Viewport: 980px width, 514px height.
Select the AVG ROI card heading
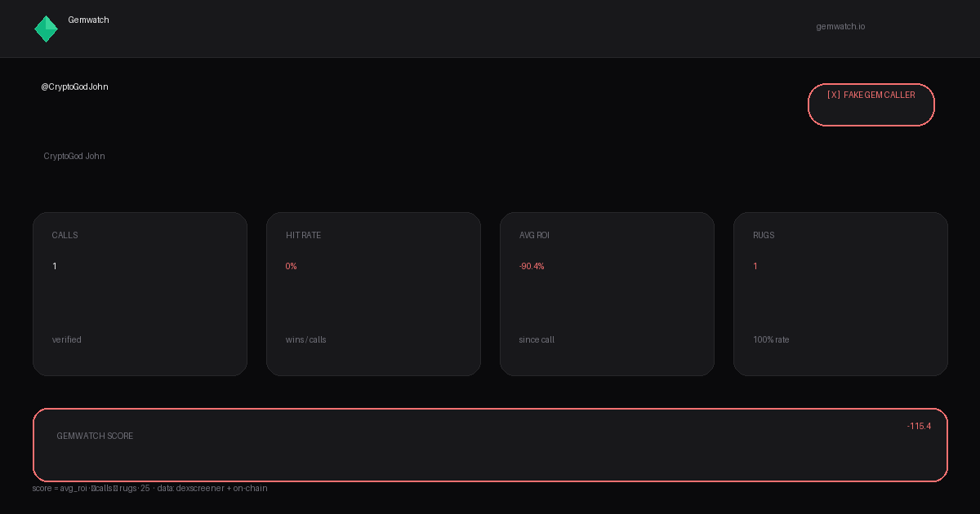pyautogui.click(x=534, y=236)
